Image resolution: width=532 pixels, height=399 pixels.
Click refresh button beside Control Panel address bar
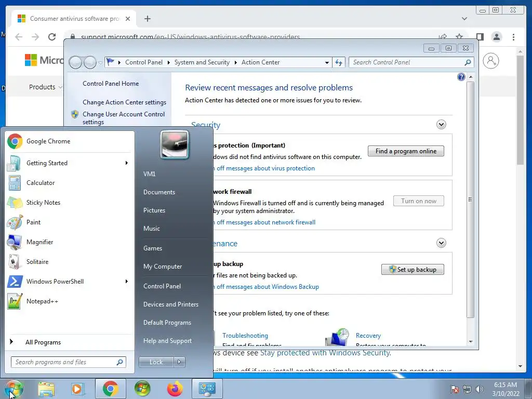tap(339, 62)
